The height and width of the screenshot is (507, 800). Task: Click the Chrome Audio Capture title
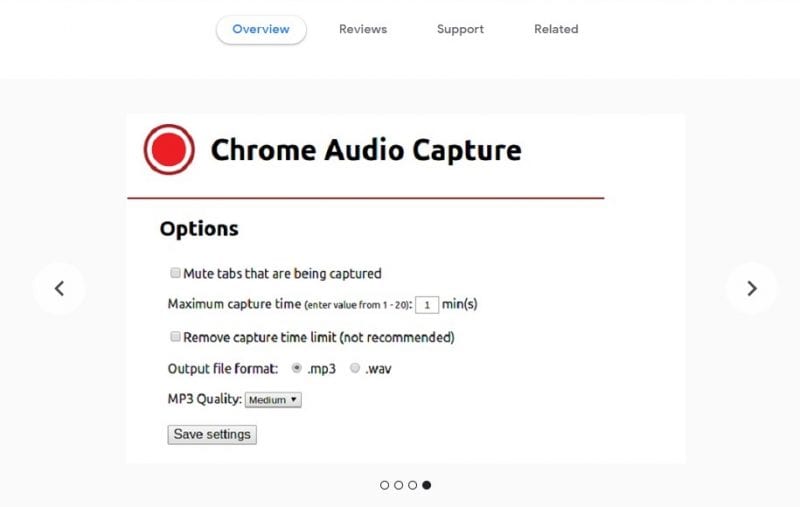(366, 150)
